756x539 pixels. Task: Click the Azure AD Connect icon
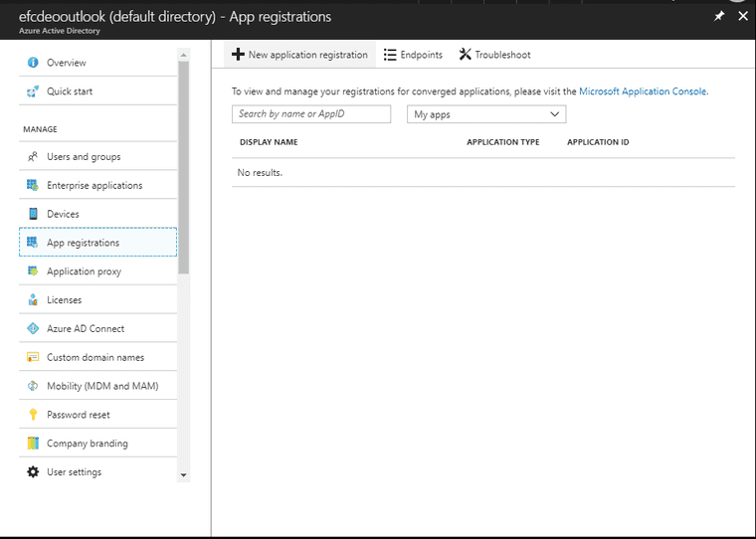[x=33, y=329]
